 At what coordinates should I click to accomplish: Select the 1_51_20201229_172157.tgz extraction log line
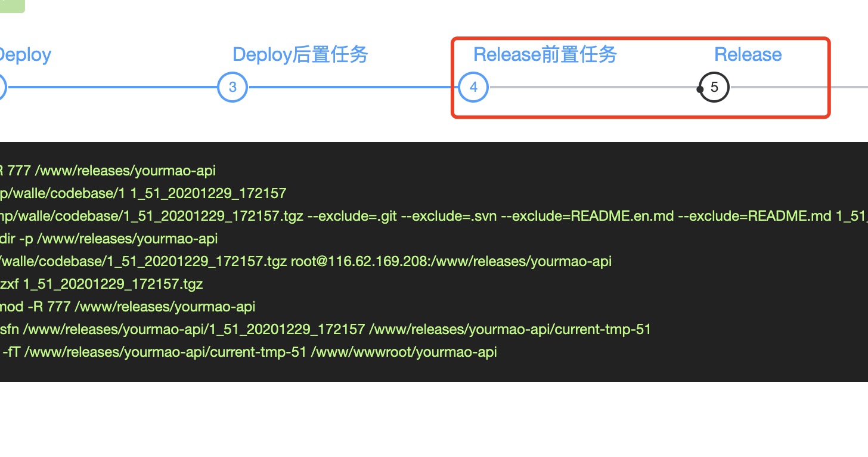point(100,283)
